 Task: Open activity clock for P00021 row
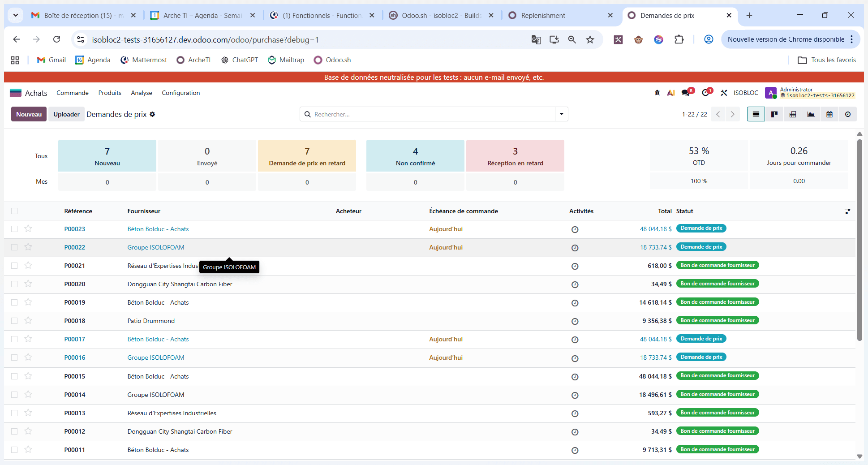click(575, 266)
